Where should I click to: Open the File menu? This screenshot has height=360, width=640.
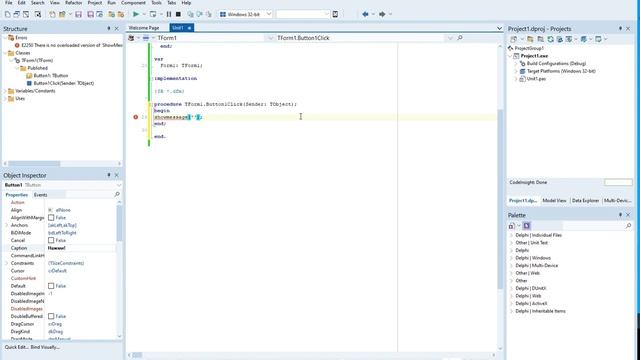click(x=9, y=3)
